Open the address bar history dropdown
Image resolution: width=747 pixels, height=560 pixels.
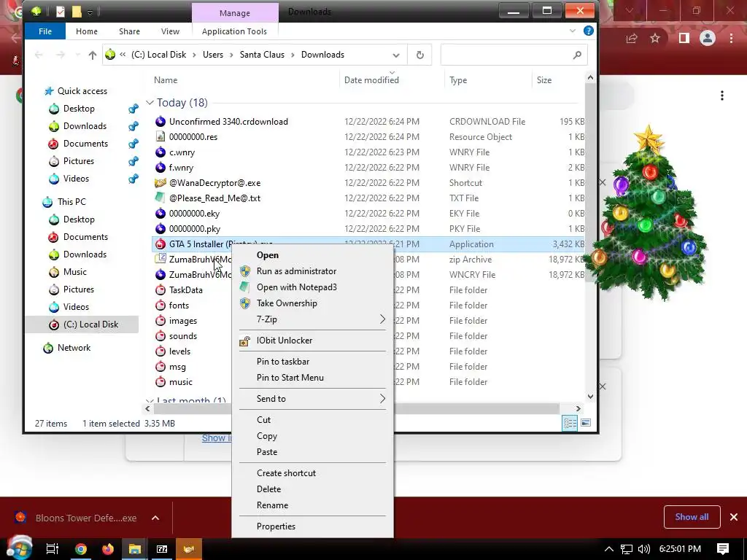coord(396,55)
